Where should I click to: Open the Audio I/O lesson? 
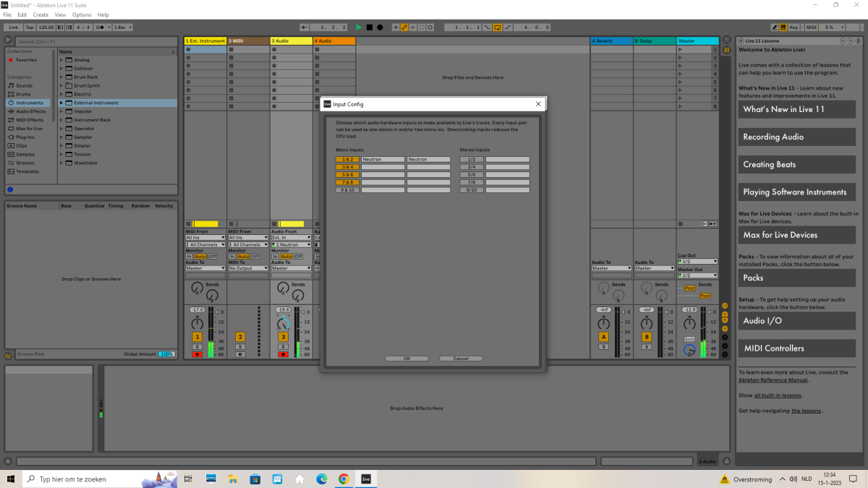796,321
